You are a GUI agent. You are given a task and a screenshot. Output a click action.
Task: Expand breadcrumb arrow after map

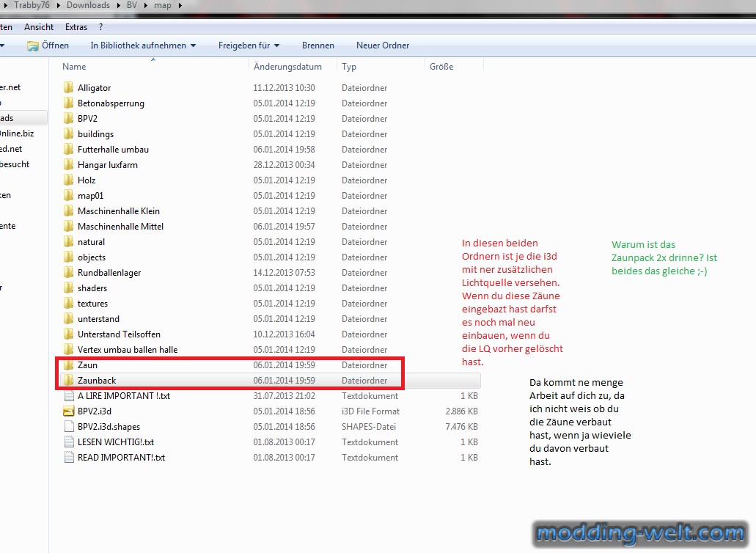(180, 5)
